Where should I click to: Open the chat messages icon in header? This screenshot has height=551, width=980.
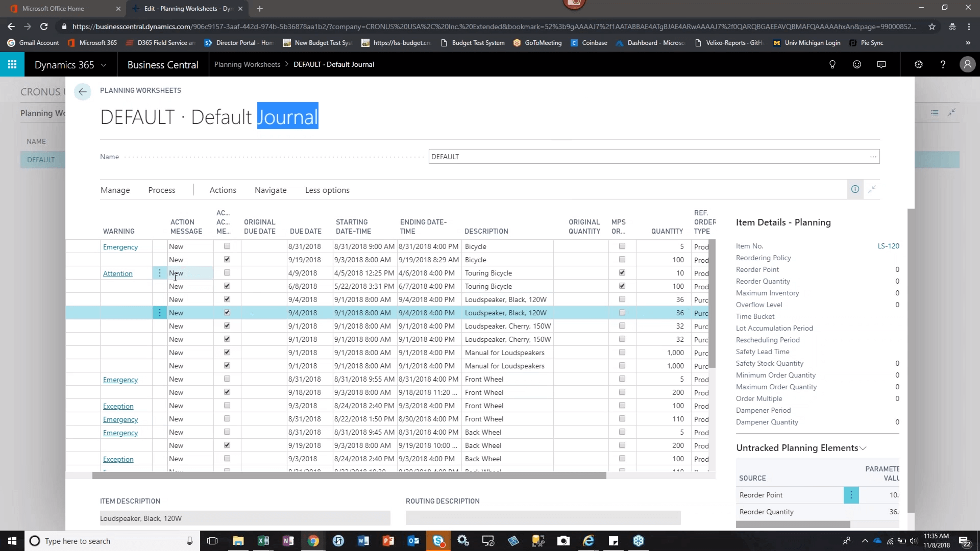click(881, 64)
